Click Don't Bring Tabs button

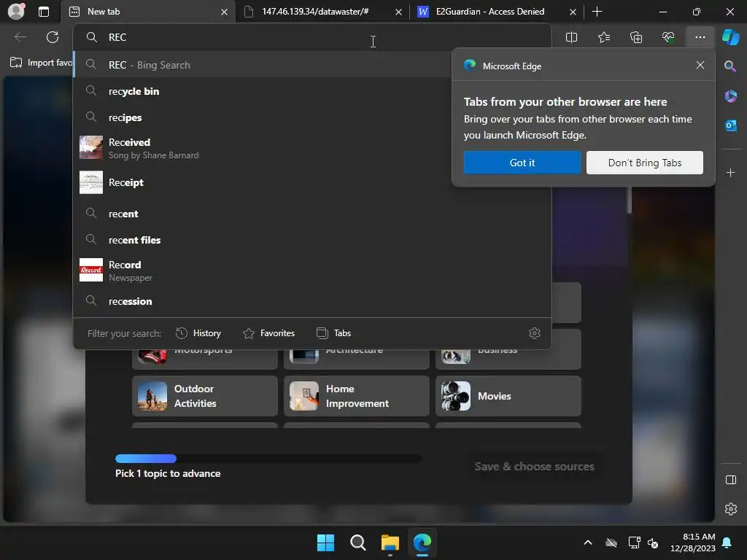tap(645, 163)
